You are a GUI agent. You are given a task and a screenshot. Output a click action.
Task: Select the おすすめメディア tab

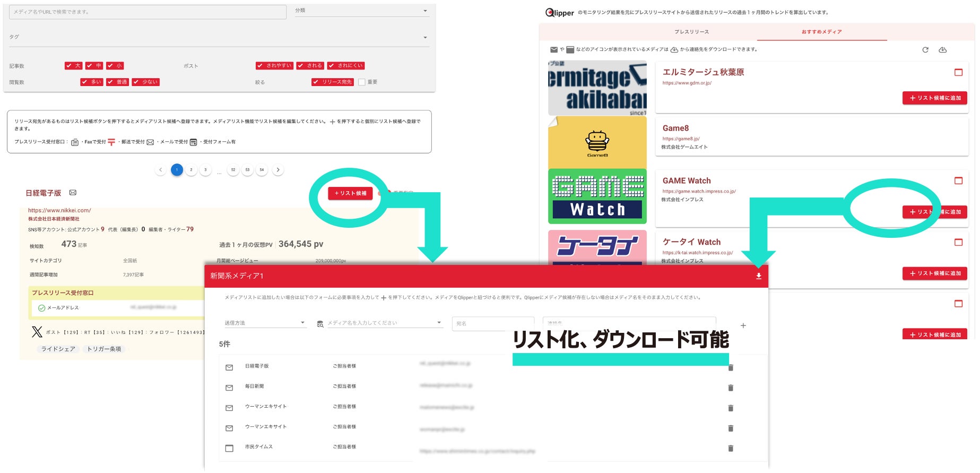pos(821,32)
